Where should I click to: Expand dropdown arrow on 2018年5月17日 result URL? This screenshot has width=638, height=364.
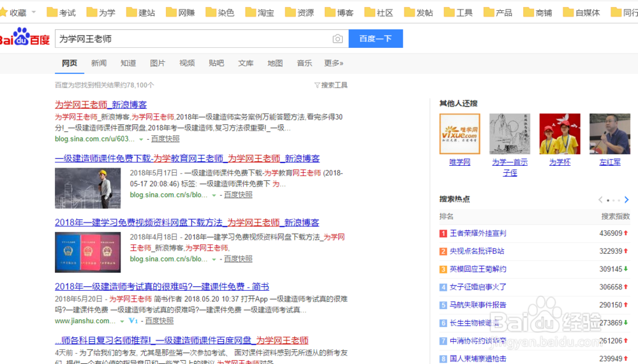214,195
